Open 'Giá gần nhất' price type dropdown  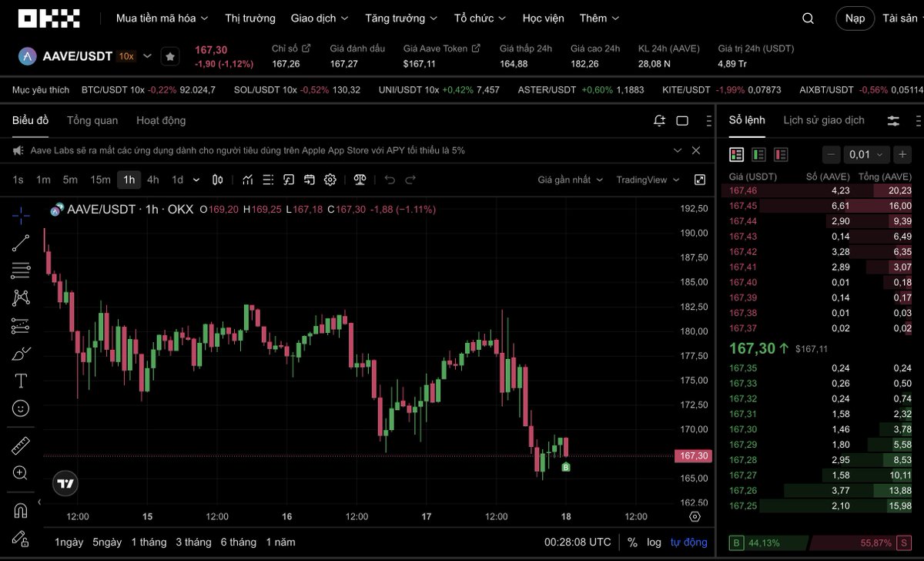tap(571, 180)
